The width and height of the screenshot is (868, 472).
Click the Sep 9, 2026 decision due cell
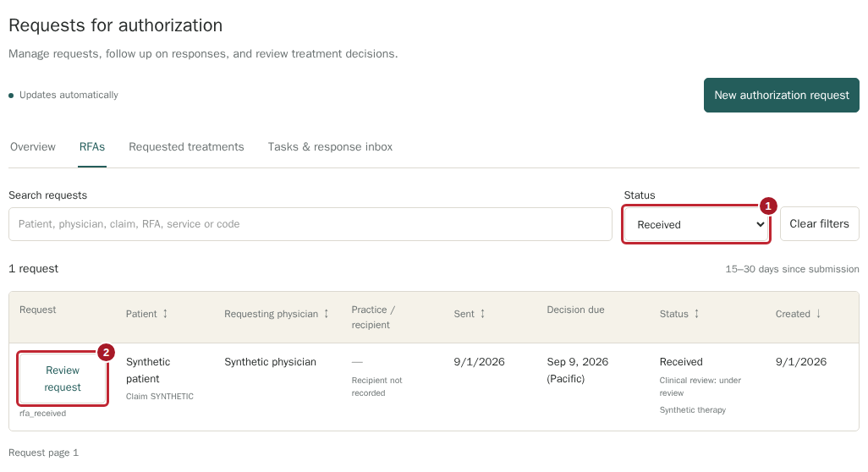577,370
